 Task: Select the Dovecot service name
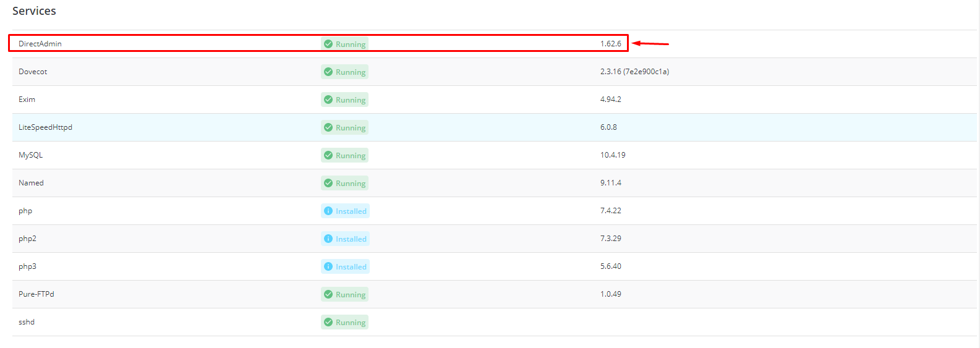[33, 72]
